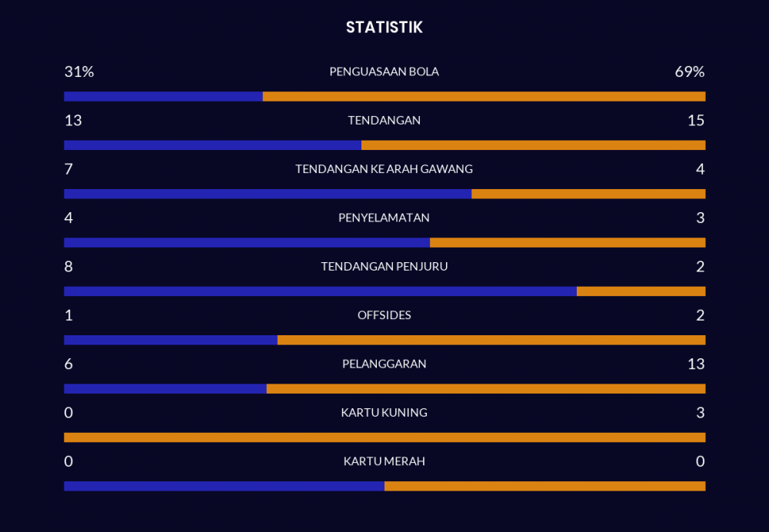Click the blue segment of OFFSIDES bar
Viewport: 769px width, 532px height.
click(x=171, y=340)
